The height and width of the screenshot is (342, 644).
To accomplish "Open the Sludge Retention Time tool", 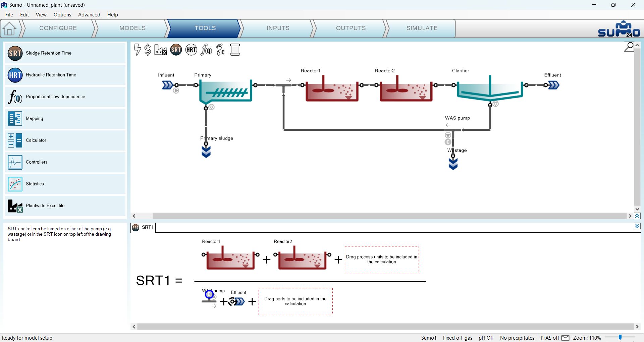I will [65, 53].
